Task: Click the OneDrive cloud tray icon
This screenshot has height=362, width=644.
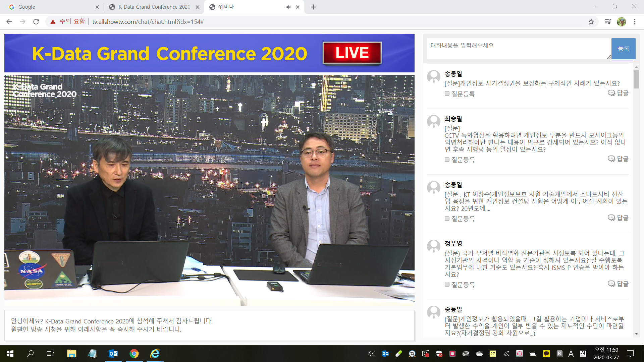Action: (x=479, y=354)
